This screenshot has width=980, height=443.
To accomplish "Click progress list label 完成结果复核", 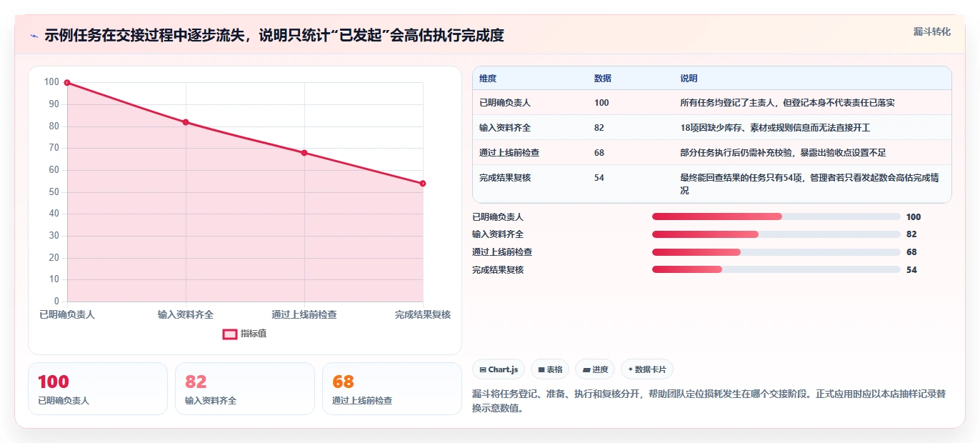I will (498, 269).
